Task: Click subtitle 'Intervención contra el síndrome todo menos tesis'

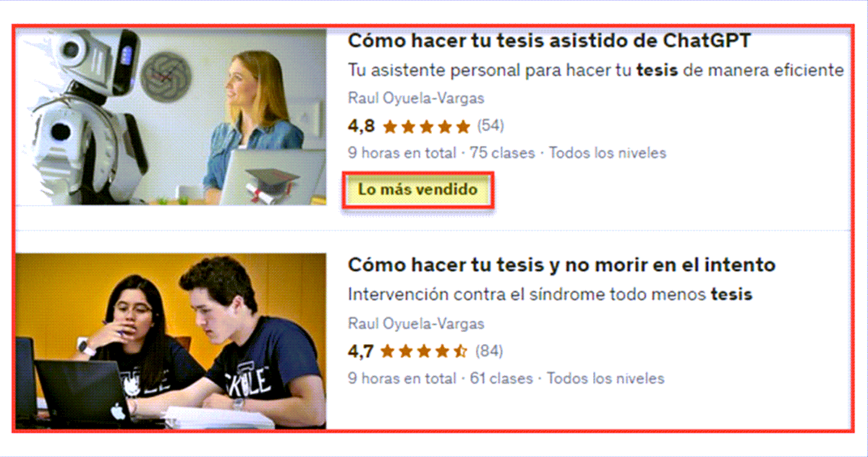Action: coord(550,295)
